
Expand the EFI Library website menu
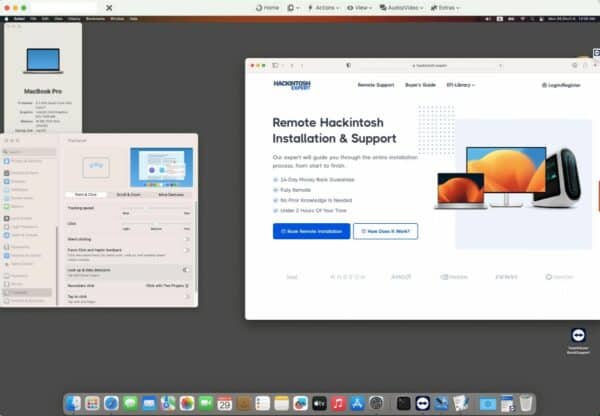coord(460,85)
